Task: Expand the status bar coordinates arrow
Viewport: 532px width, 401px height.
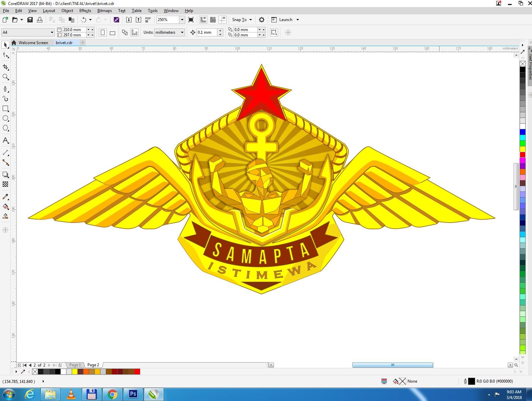Action: pos(43,381)
